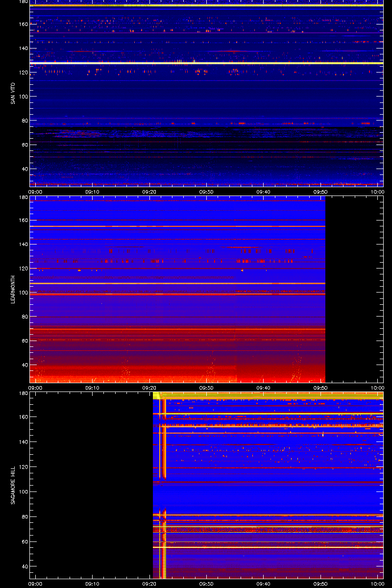Click the 40 frequency tick on Learmonth
392x588 pixels.
[24, 365]
